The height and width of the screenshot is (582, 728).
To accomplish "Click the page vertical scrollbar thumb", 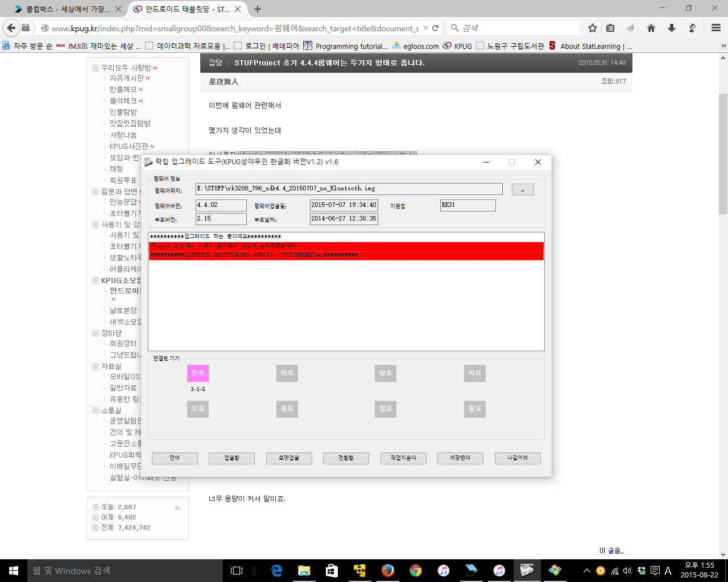I will (723, 153).
